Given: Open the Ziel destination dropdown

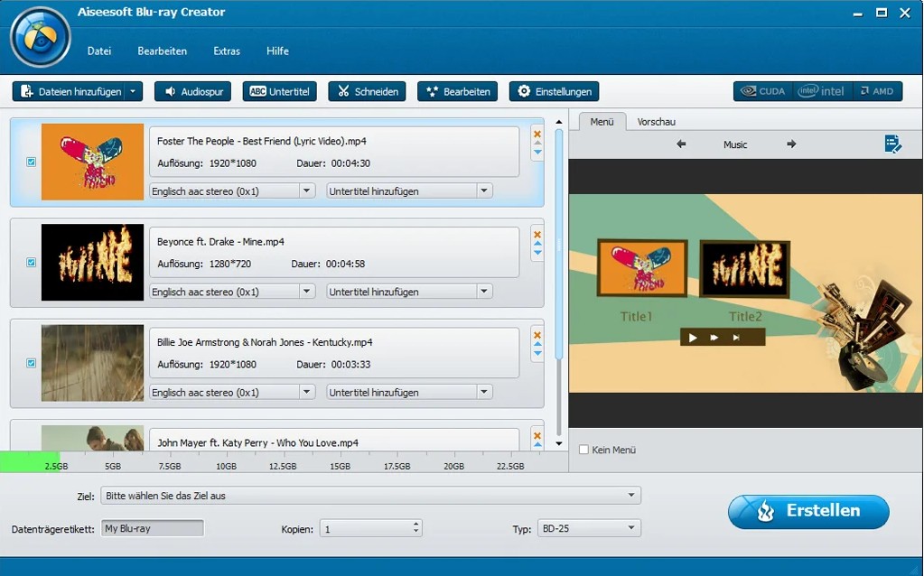Looking at the screenshot, I should [630, 495].
